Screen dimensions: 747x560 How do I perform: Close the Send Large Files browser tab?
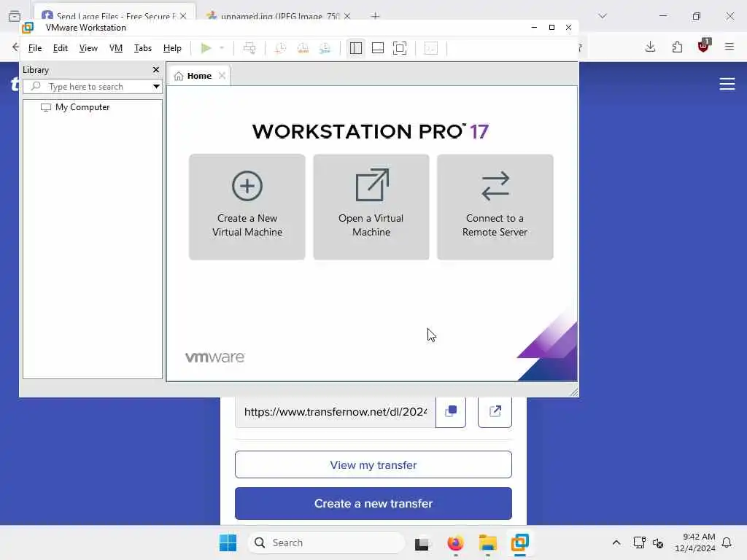click(x=183, y=16)
